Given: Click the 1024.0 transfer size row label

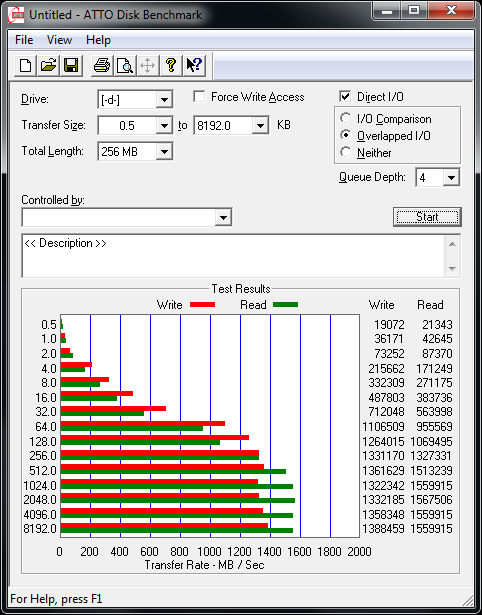Looking at the screenshot, I should coord(40,485).
